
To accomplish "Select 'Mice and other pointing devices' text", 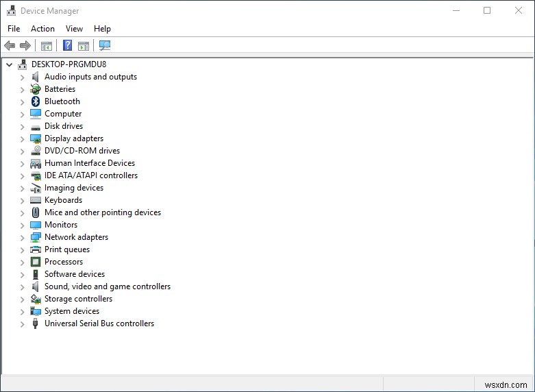I will (x=103, y=212).
